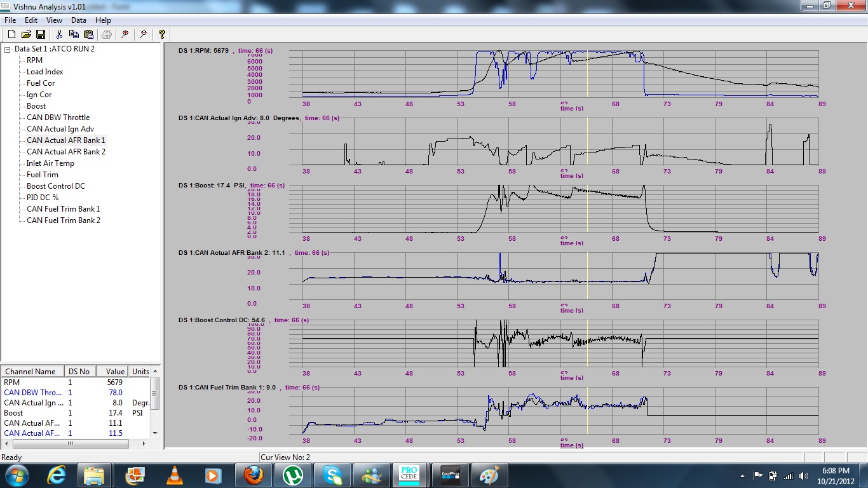Click the Value column header

(115, 372)
